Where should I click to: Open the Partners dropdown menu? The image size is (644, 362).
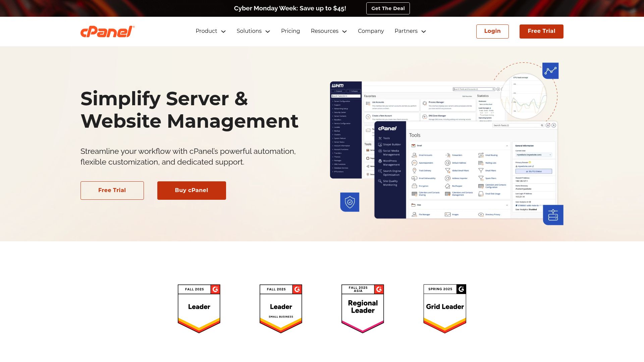pyautogui.click(x=410, y=31)
